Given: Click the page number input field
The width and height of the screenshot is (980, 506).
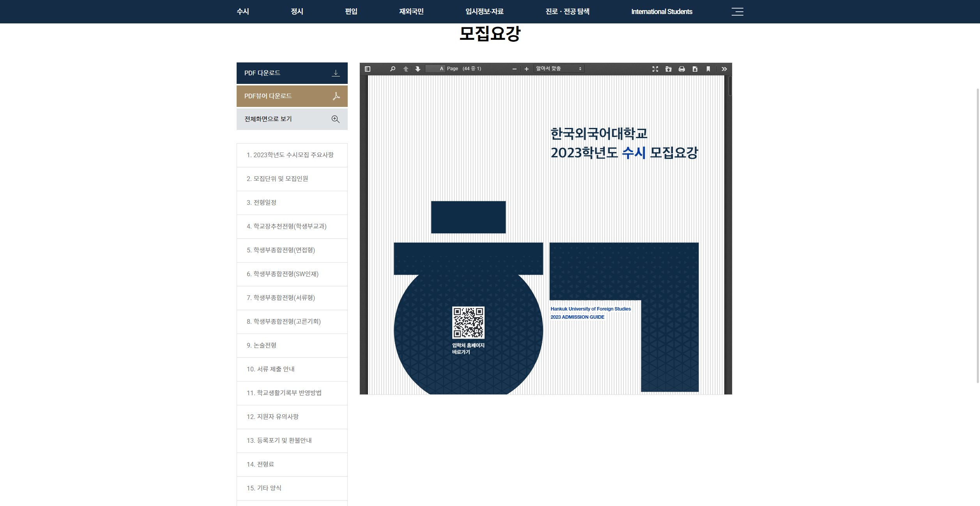Looking at the screenshot, I should [x=435, y=69].
